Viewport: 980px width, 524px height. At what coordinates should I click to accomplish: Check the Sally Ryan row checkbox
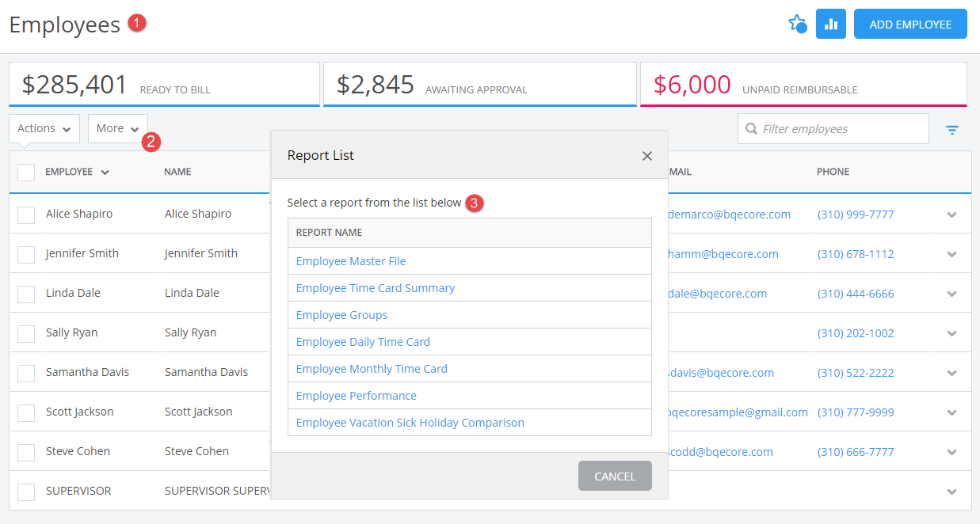pos(26,333)
